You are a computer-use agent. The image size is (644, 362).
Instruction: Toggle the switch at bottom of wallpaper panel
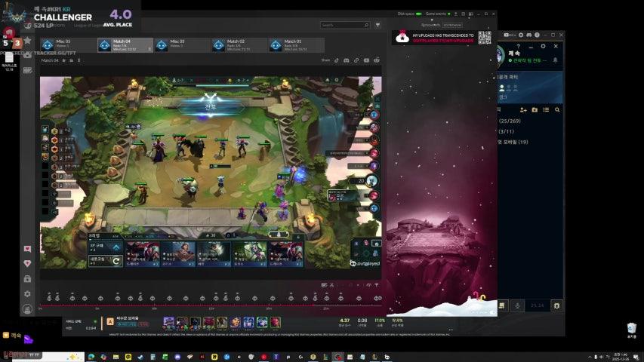point(492,312)
